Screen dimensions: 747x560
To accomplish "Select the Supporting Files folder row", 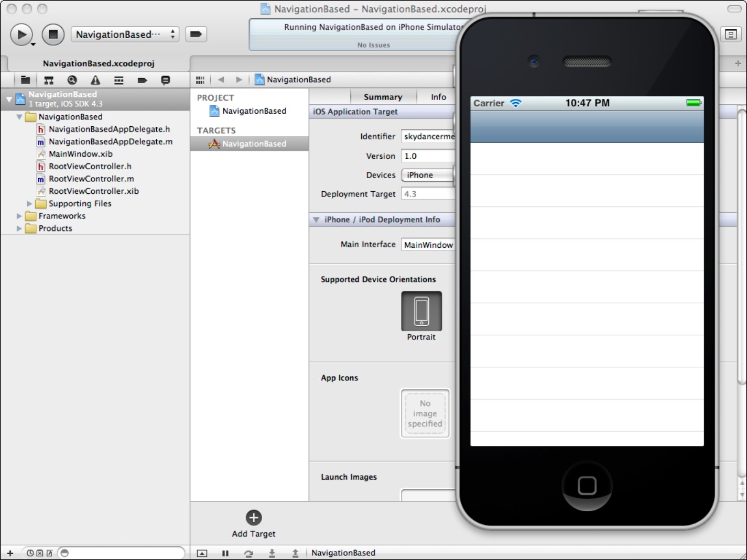I will click(95, 204).
